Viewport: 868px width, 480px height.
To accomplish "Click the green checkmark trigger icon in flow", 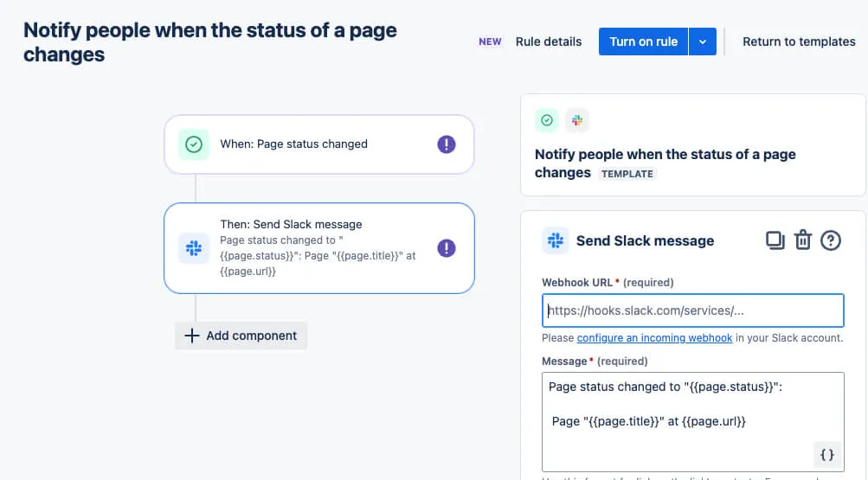I will 194,144.
